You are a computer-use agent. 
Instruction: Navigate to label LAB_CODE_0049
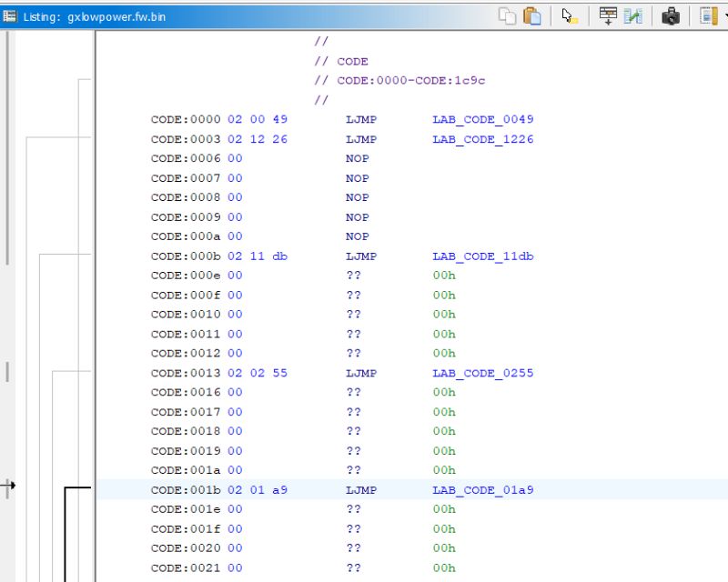click(482, 119)
